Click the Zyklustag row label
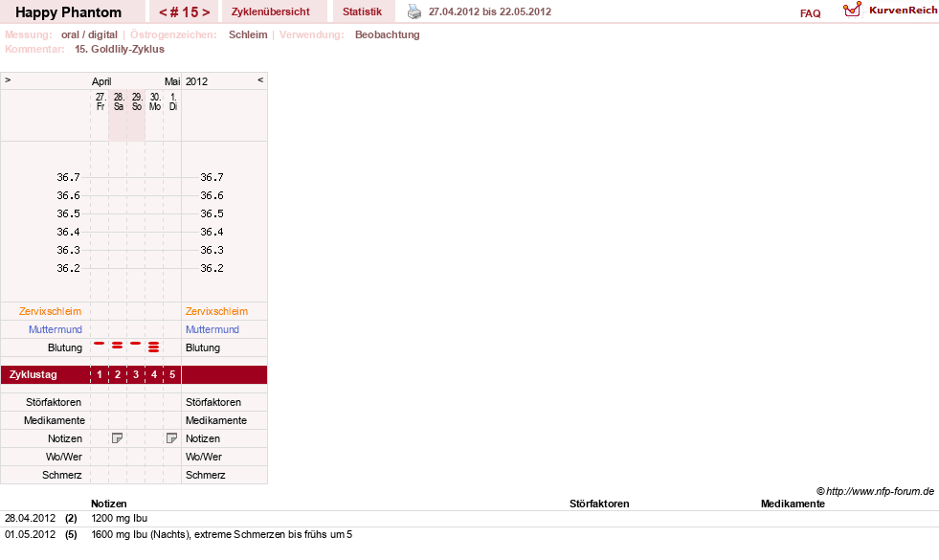The width and height of the screenshot is (939, 560). [x=33, y=375]
